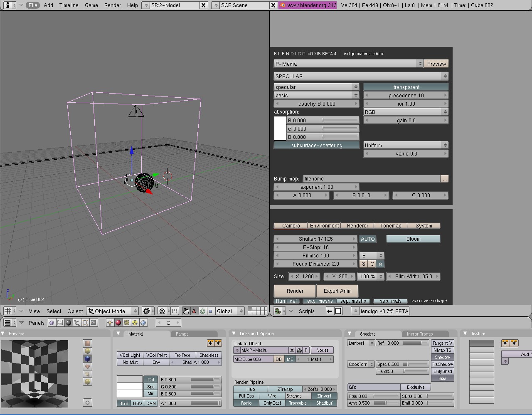Set preview type to monkey head

tap(87, 366)
